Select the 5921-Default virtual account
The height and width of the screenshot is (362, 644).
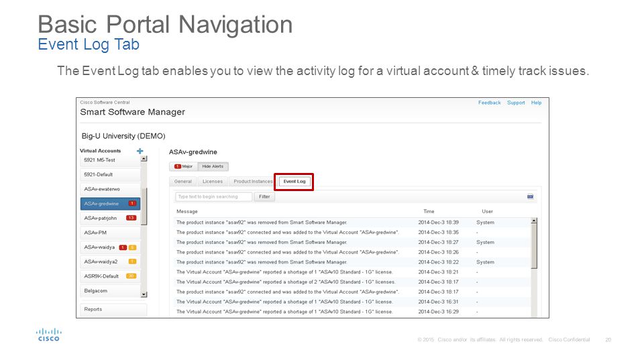(110, 174)
